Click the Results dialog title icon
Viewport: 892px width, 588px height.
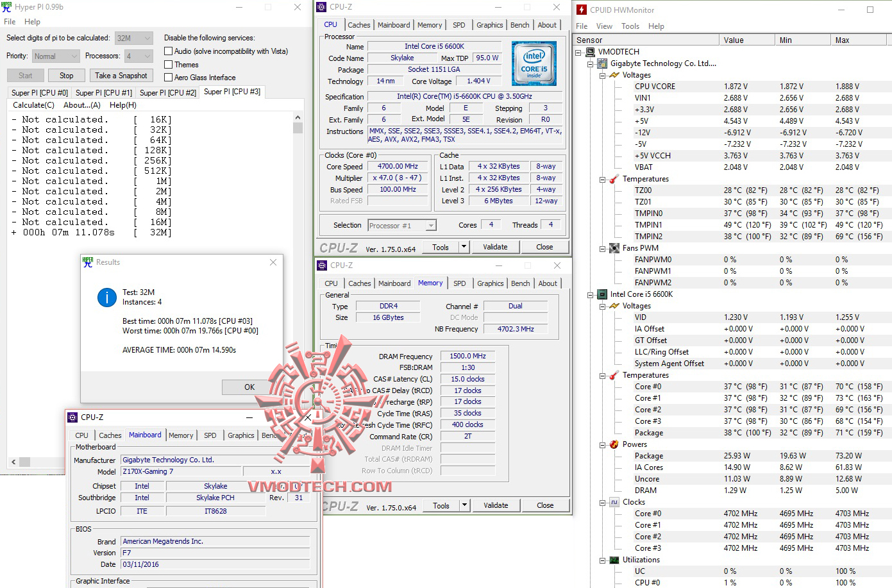coord(88,262)
